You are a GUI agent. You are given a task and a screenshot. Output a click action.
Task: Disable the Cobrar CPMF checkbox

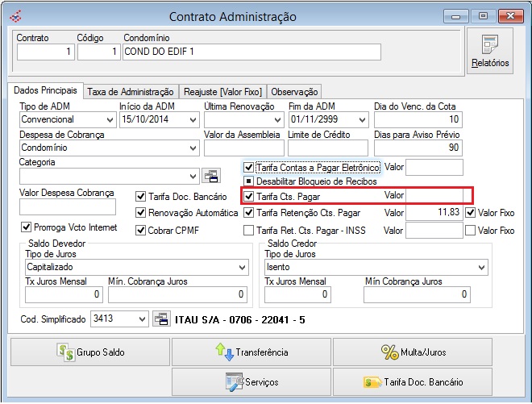141,231
